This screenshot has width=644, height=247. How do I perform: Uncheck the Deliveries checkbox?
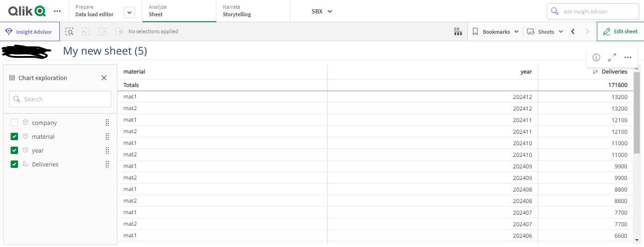pyautogui.click(x=14, y=164)
